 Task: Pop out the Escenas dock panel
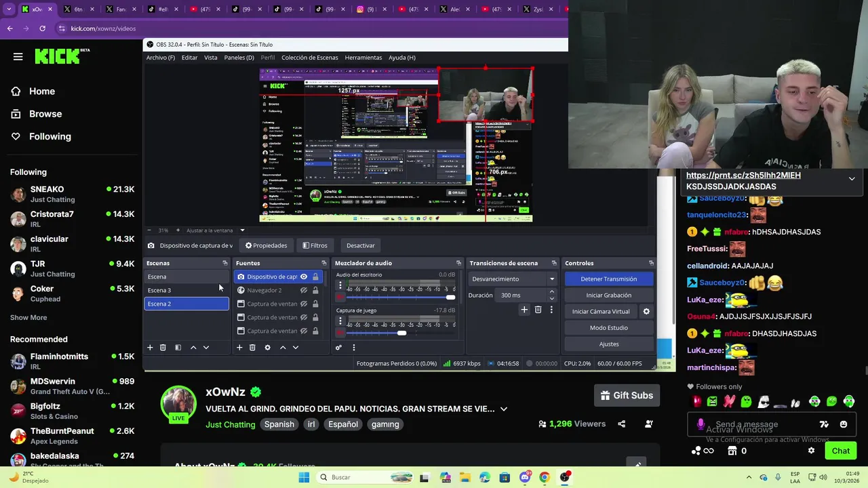(x=225, y=263)
